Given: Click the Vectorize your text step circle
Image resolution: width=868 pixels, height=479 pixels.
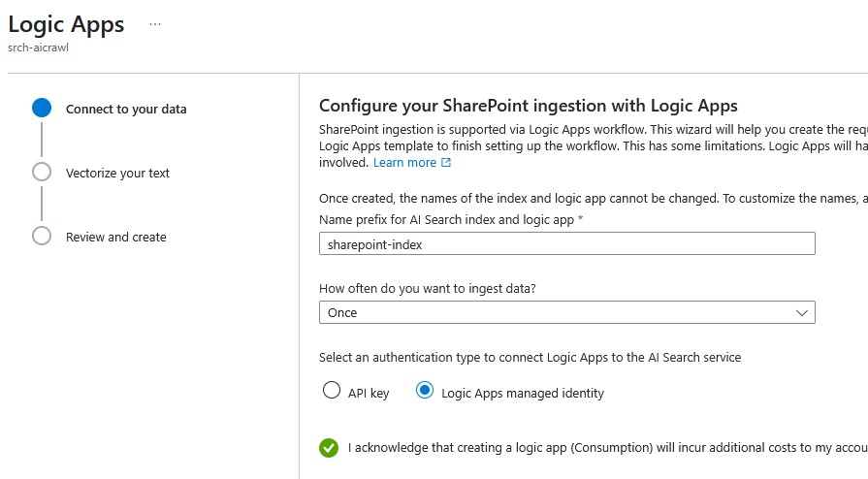Looking at the screenshot, I should click(x=42, y=172).
